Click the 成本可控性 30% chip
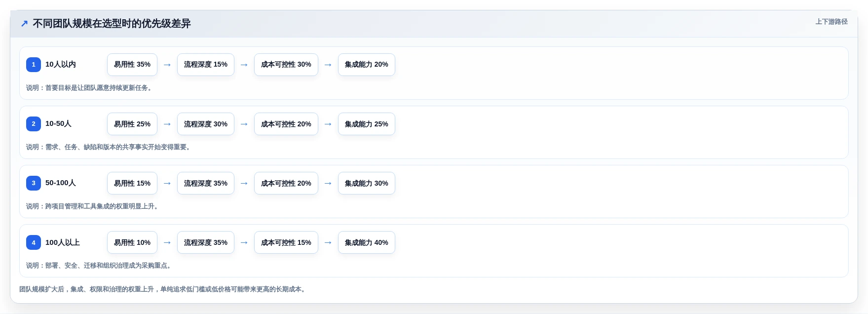 (x=286, y=65)
